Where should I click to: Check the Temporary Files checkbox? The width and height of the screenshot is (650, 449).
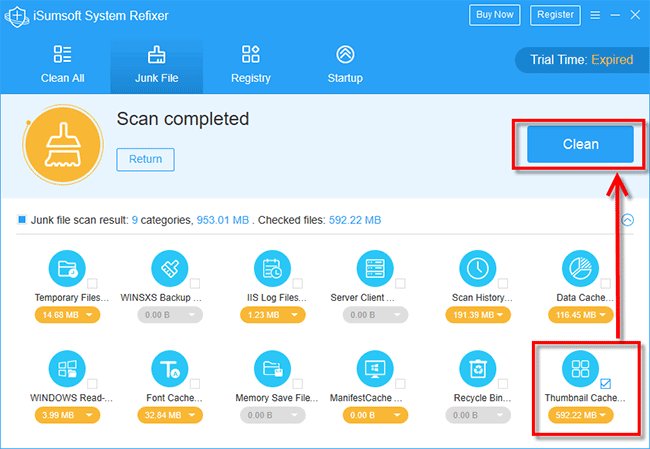pyautogui.click(x=92, y=284)
